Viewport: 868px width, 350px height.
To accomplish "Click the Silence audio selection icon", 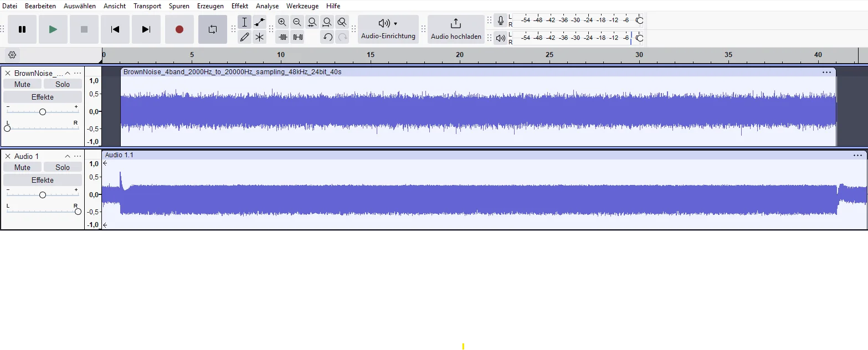I will point(298,37).
